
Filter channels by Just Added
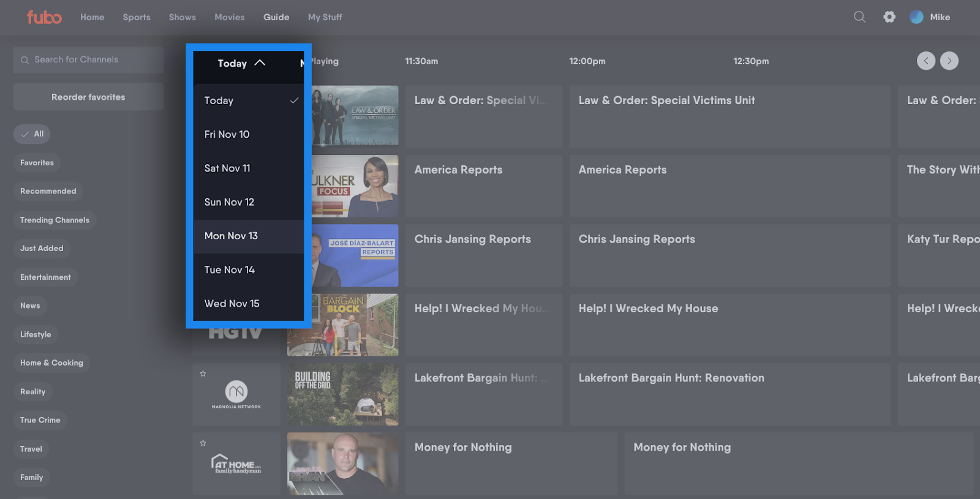[42, 249]
